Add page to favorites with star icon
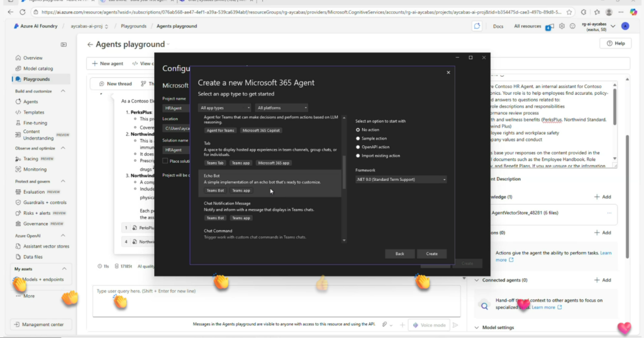The height and width of the screenshot is (338, 644). [569, 13]
